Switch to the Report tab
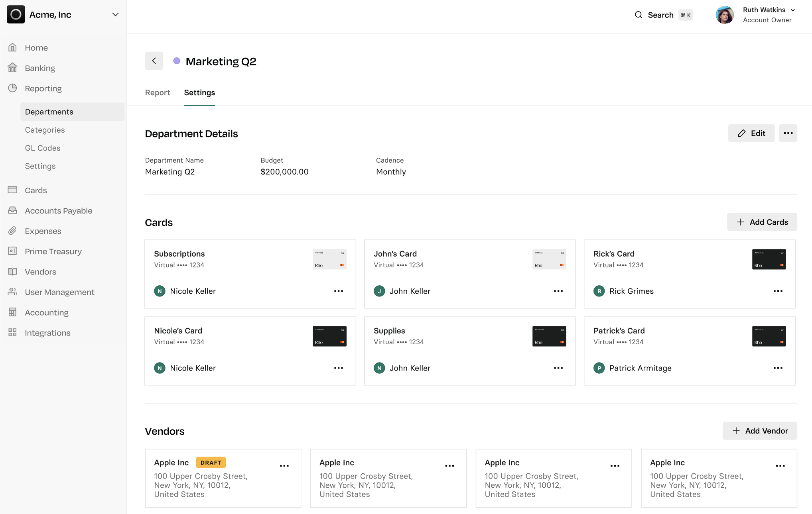 (x=157, y=92)
